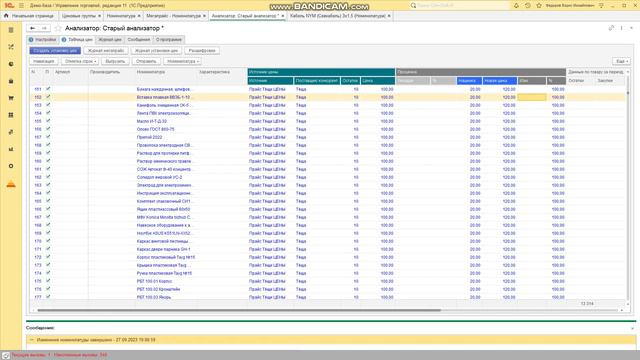The image size is (640, 360).
Task: Switch to 'Таблица цен' tab
Action: [x=77, y=40]
